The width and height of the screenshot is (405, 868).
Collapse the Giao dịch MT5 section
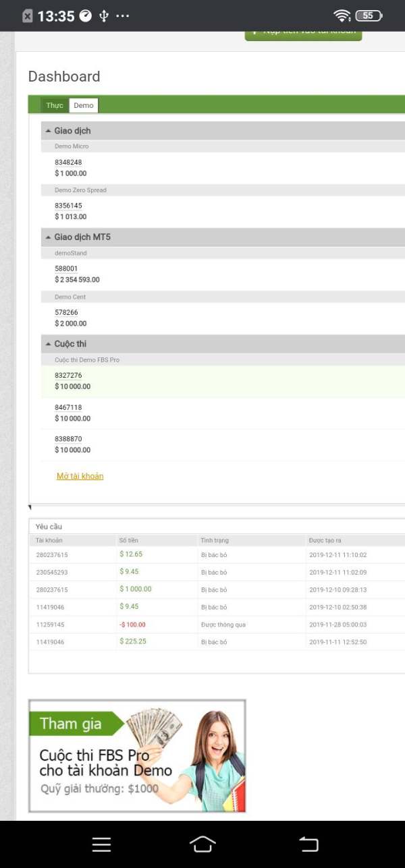pos(223,237)
